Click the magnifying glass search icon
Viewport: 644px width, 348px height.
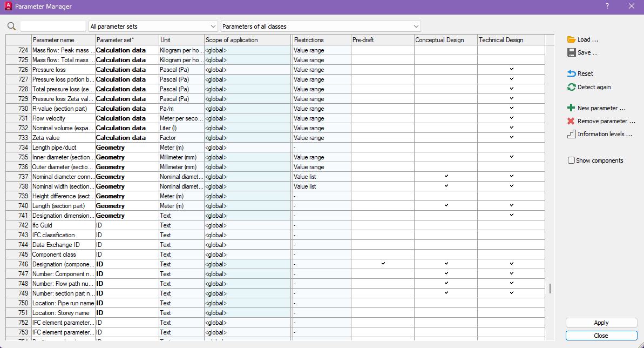pos(12,26)
